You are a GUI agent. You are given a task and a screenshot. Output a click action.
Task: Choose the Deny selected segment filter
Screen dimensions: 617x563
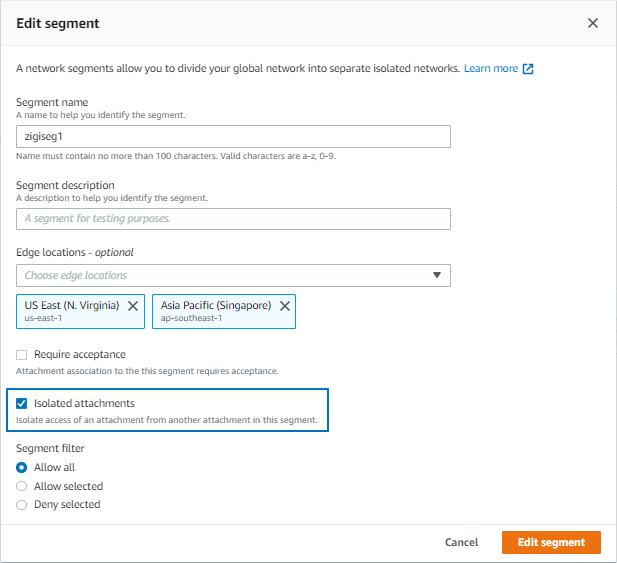click(22, 505)
